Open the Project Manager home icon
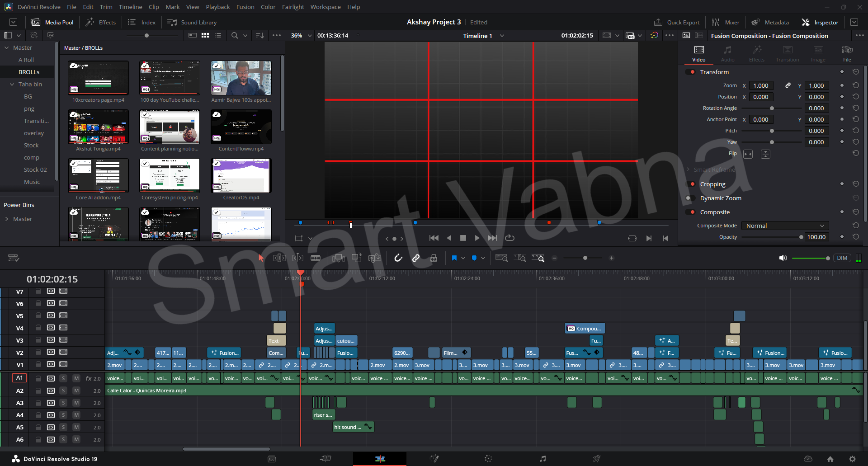 click(830, 459)
